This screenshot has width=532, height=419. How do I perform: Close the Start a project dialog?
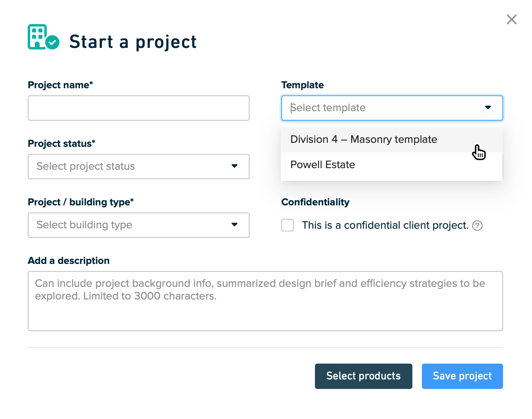pos(511,19)
